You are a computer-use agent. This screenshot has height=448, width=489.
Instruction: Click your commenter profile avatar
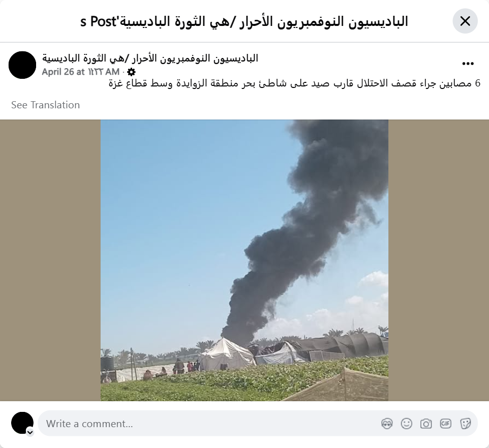click(22, 423)
